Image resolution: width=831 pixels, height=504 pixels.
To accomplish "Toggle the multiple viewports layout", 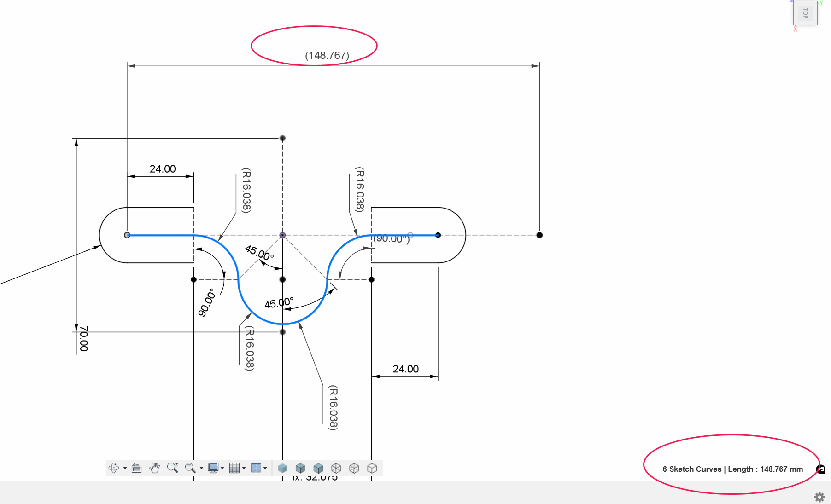I will [256, 468].
